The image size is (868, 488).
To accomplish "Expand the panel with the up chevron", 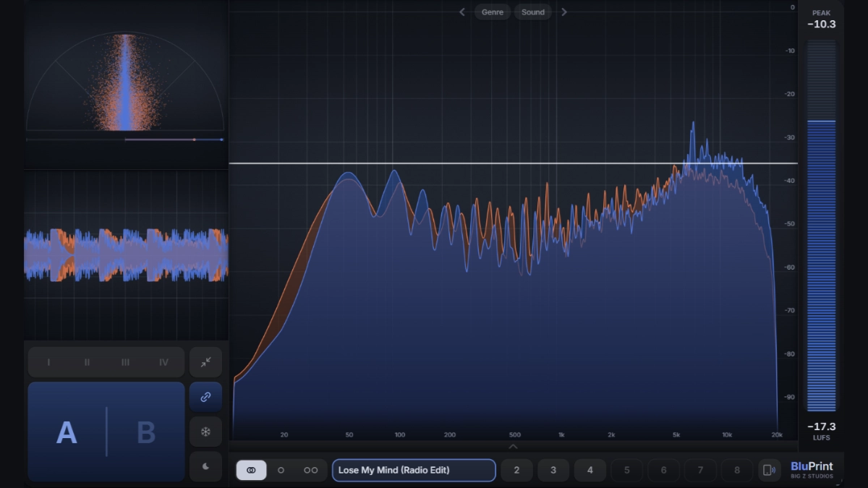I will click(514, 447).
